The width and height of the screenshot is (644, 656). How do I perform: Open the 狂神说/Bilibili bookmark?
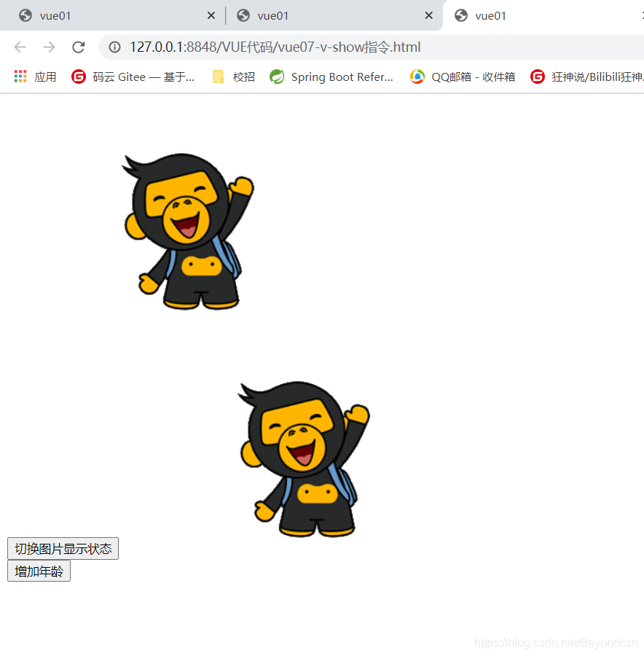pos(586,77)
